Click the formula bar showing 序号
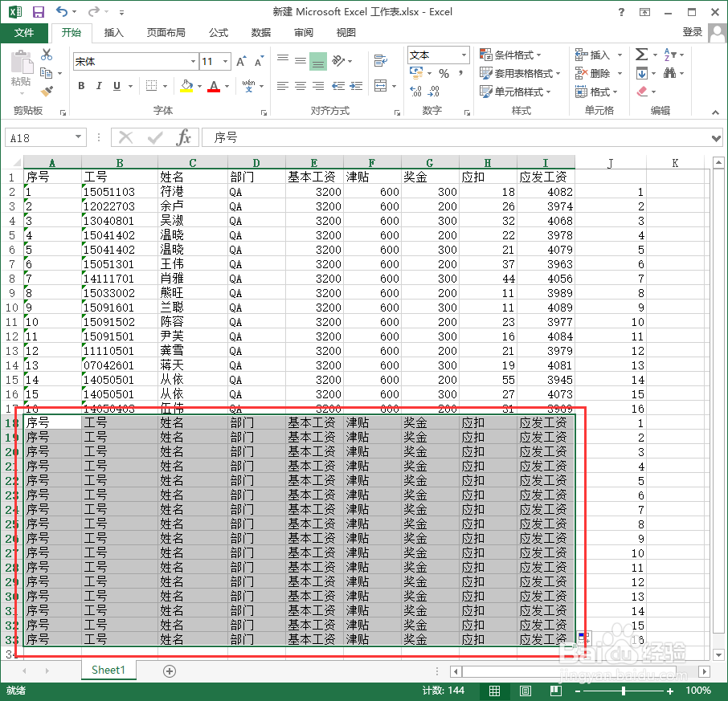Screen dimensions: 728x701 click(457, 138)
